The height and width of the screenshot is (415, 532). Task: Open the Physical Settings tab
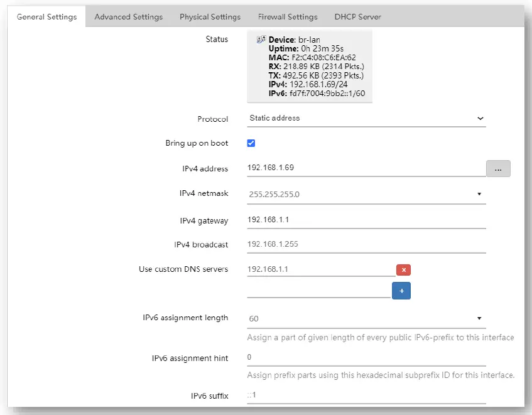[x=210, y=17]
